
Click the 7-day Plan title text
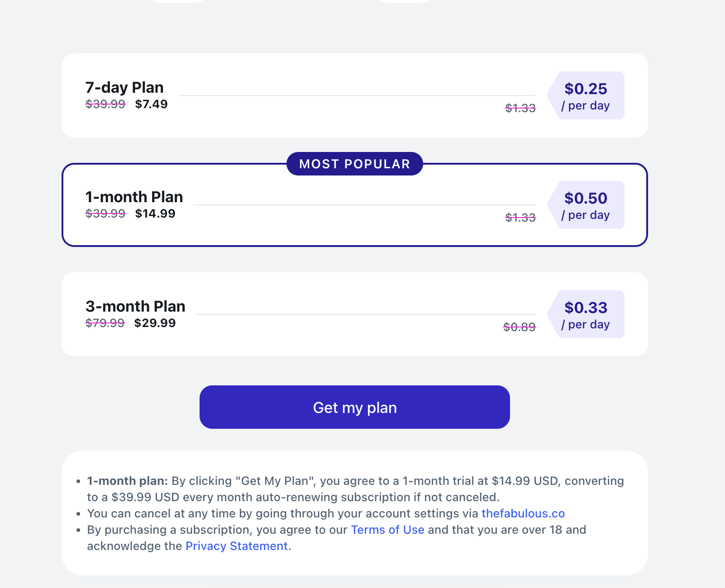[124, 87]
